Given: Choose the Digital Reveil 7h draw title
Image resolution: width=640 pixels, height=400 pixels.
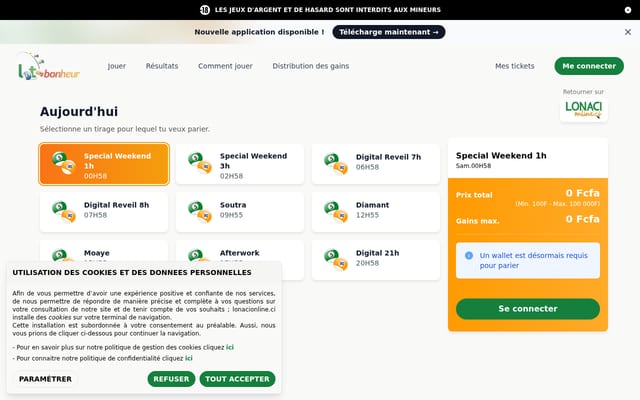Looking at the screenshot, I should click(388, 157).
